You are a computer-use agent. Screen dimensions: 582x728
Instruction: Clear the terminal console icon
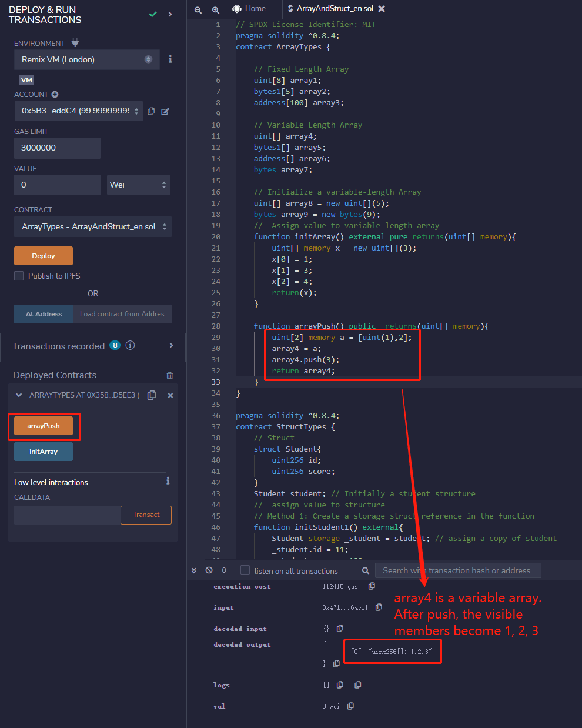tap(209, 570)
